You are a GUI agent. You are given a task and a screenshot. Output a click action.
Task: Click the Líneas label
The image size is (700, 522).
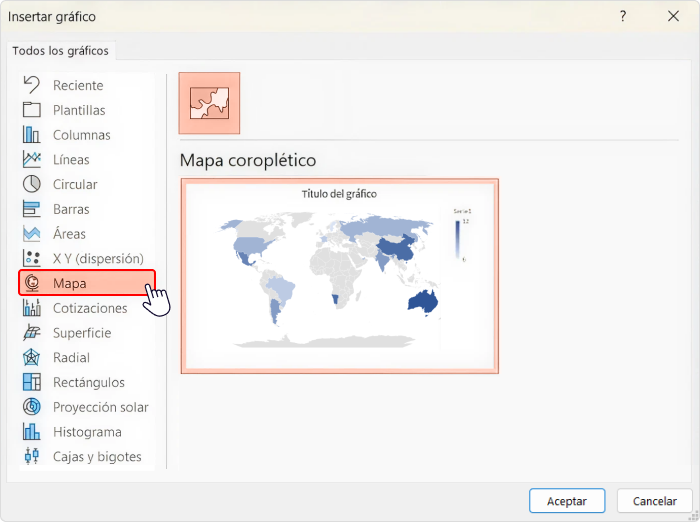coord(71,159)
